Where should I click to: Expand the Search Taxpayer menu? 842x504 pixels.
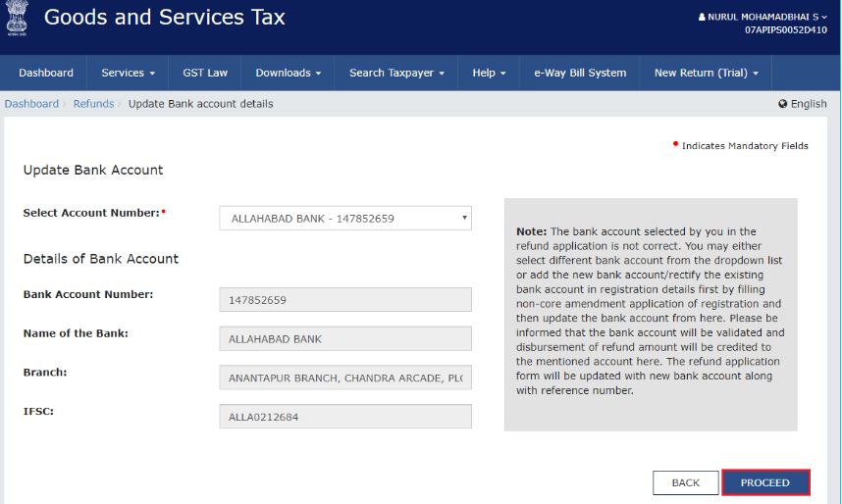396,73
